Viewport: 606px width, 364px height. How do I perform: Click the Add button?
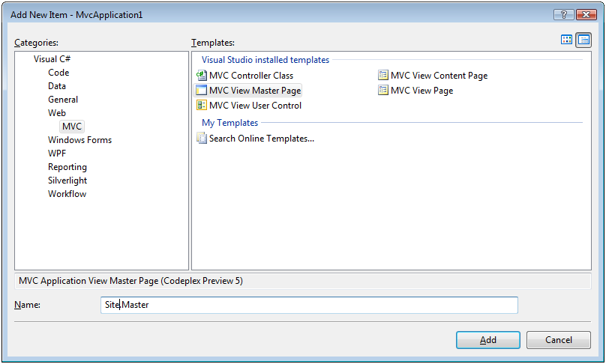click(x=487, y=340)
